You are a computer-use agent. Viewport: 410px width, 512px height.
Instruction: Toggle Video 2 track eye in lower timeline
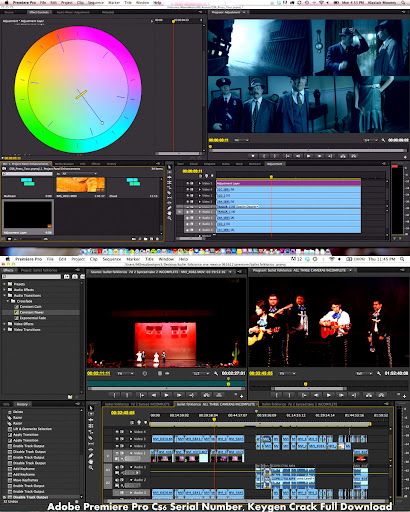pyautogui.click(x=117, y=446)
